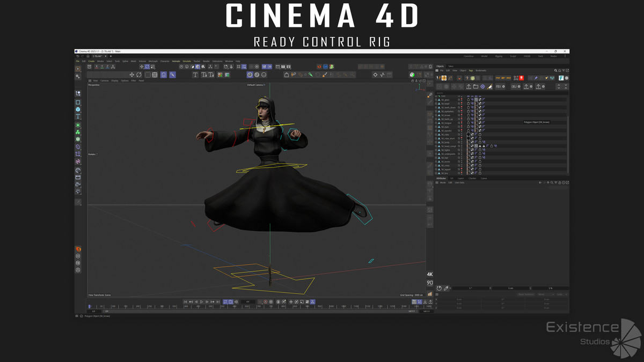The width and height of the screenshot is (644, 362).
Task: Switch to the UV tab in Attributes panel
Action: [451, 178]
